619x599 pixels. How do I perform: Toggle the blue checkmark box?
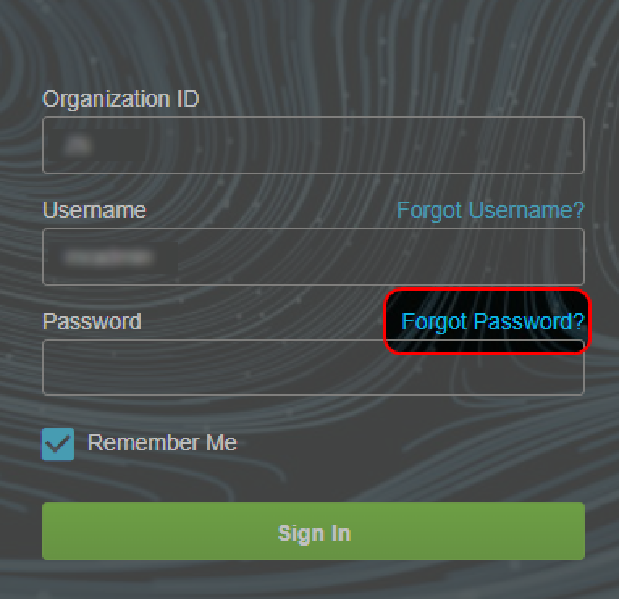pyautogui.click(x=58, y=444)
